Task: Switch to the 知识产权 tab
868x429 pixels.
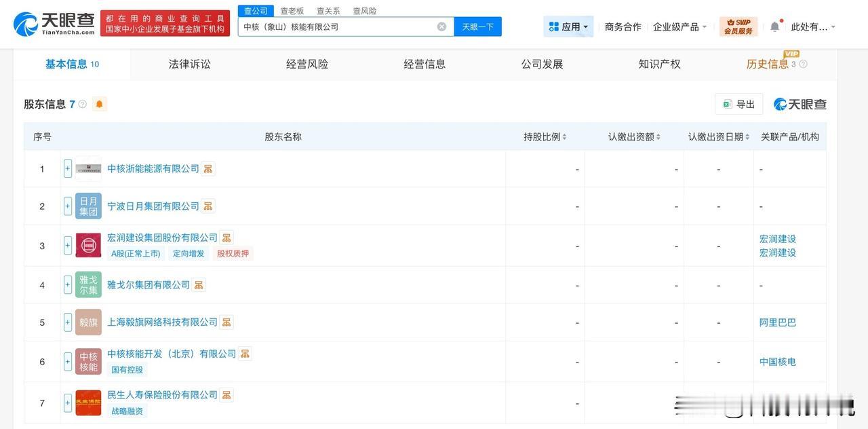Action: 660,64
